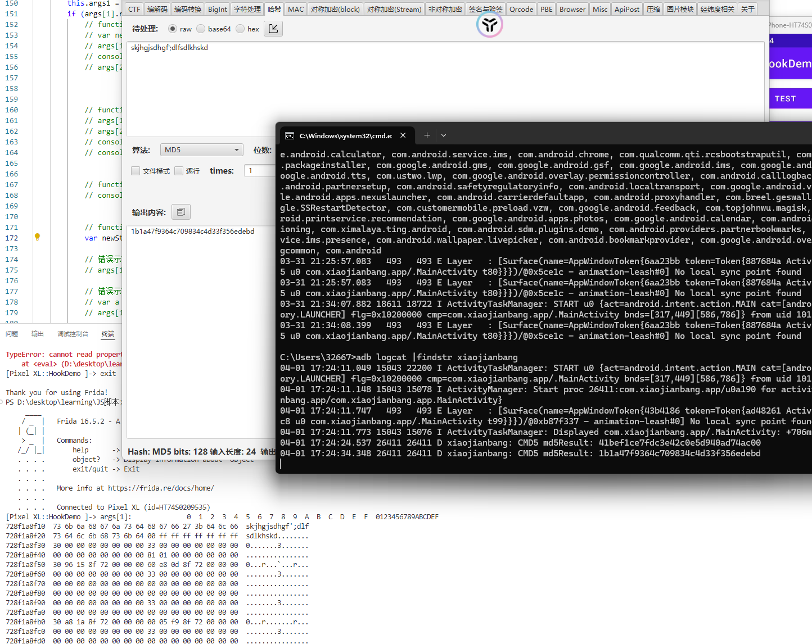The height and width of the screenshot is (644, 812).
Task: Click the round Y-shaped floating logo icon
Action: tap(489, 25)
